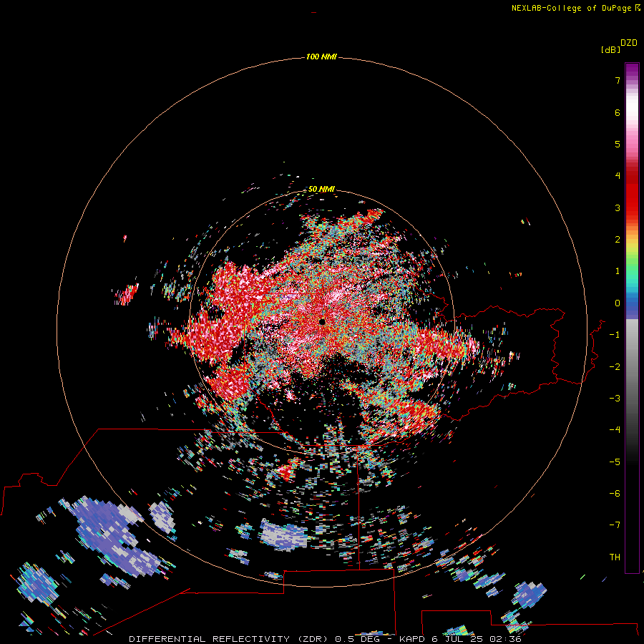Click the 02:36 timestamp
Image resolution: width=644 pixels, height=644 pixels.
tap(505, 639)
